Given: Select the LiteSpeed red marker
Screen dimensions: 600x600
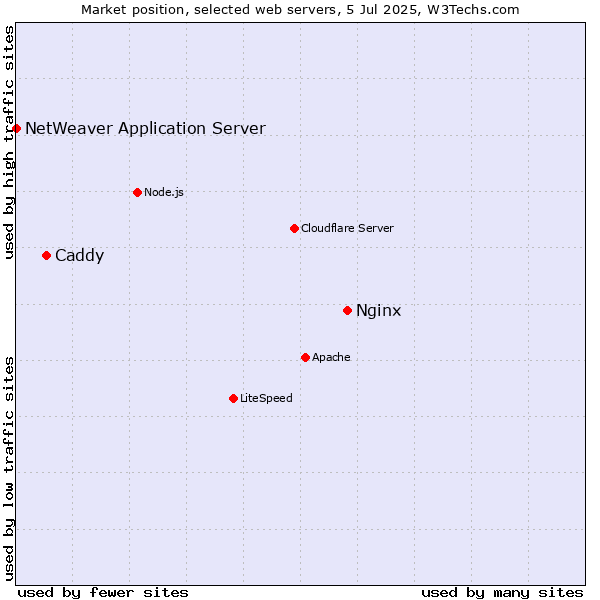Looking at the screenshot, I should pyautogui.click(x=233, y=399).
